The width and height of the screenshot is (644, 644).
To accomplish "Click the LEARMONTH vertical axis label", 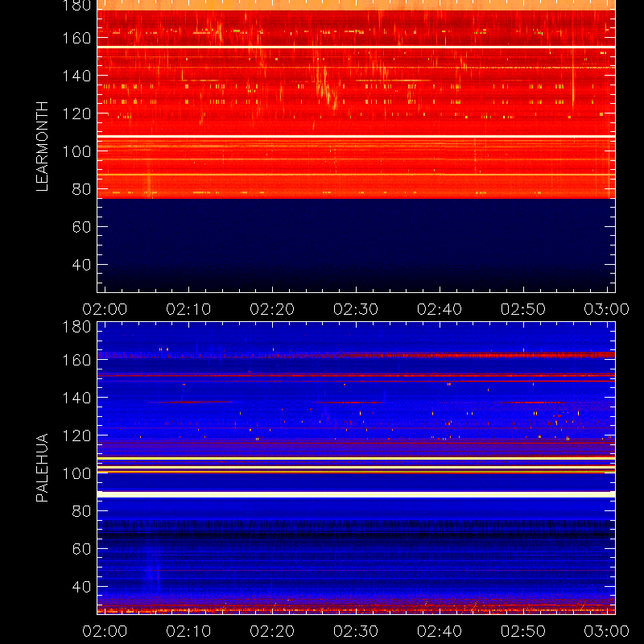I will click(42, 147).
